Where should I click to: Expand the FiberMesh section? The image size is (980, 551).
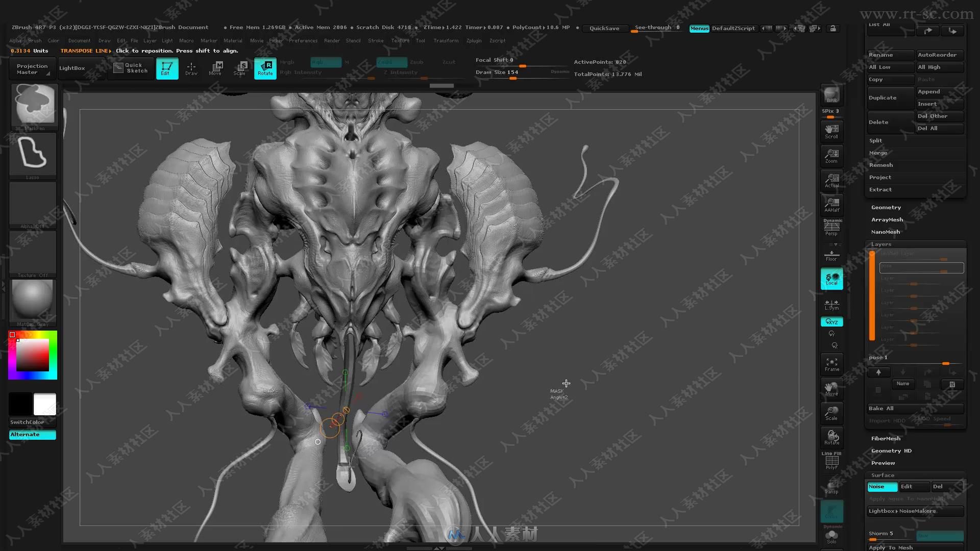tap(886, 439)
